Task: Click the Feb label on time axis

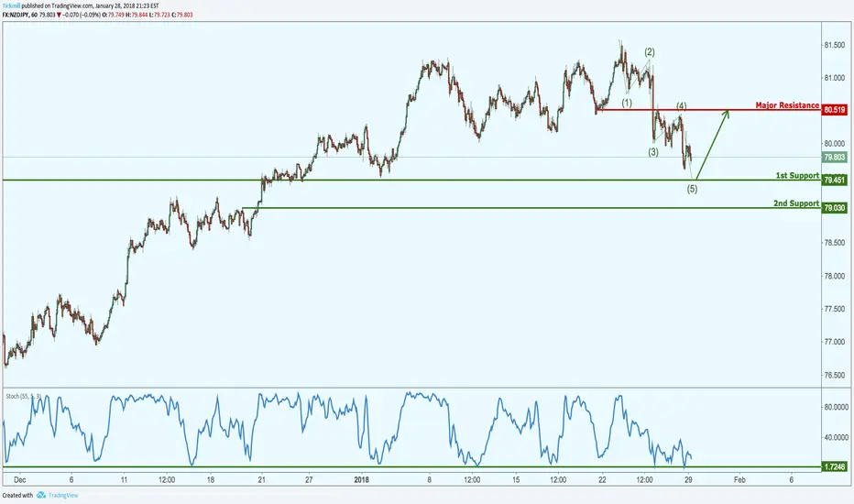Action: (739, 480)
